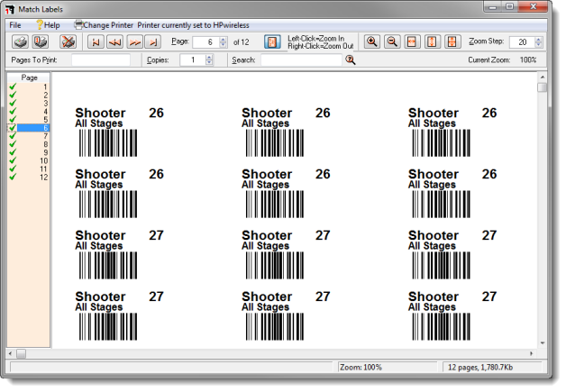Viewport: 566px width, 392px height.
Task: Uncheck the page 6 checkmark
Action: pos(13,128)
